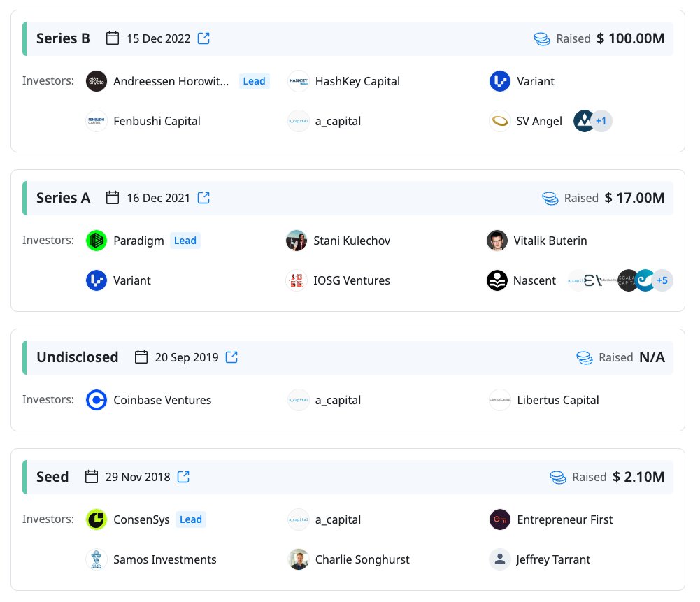Open Charlie Songhurst investor page

(362, 559)
